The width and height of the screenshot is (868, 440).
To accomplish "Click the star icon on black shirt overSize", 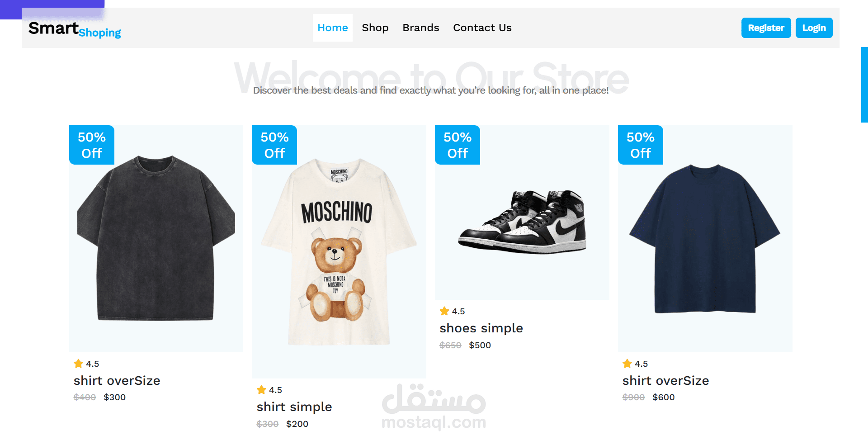I will pos(78,364).
